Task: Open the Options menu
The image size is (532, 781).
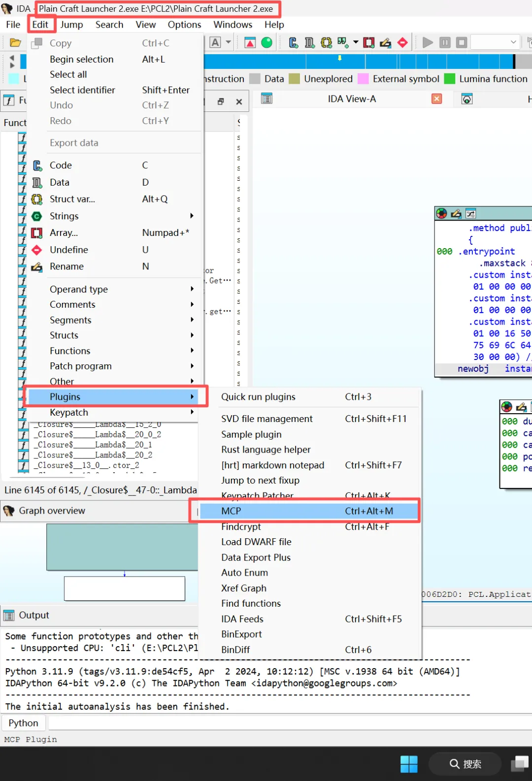Action: pos(185,25)
